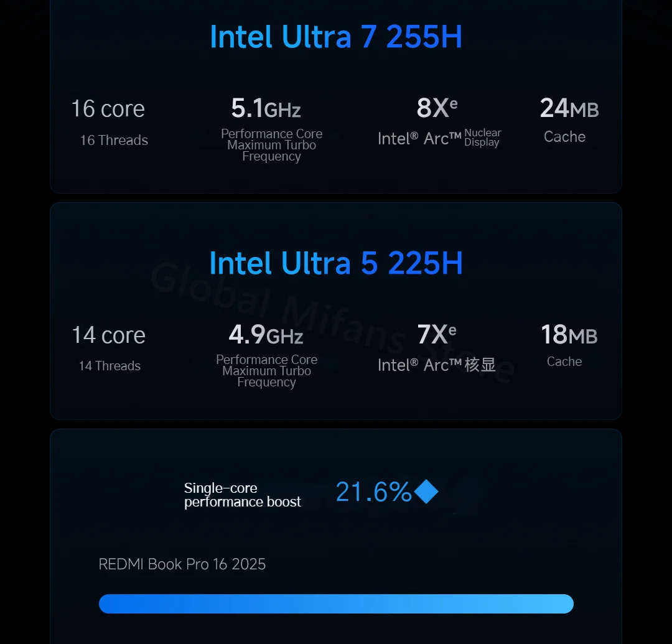Click the 16 Threads text
Screen dimensions: 672x644
click(x=114, y=140)
